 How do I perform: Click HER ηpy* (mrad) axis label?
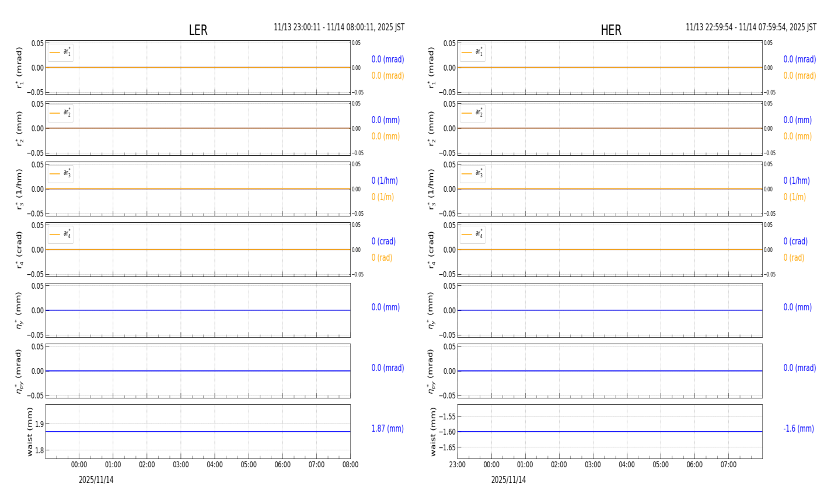tap(432, 371)
